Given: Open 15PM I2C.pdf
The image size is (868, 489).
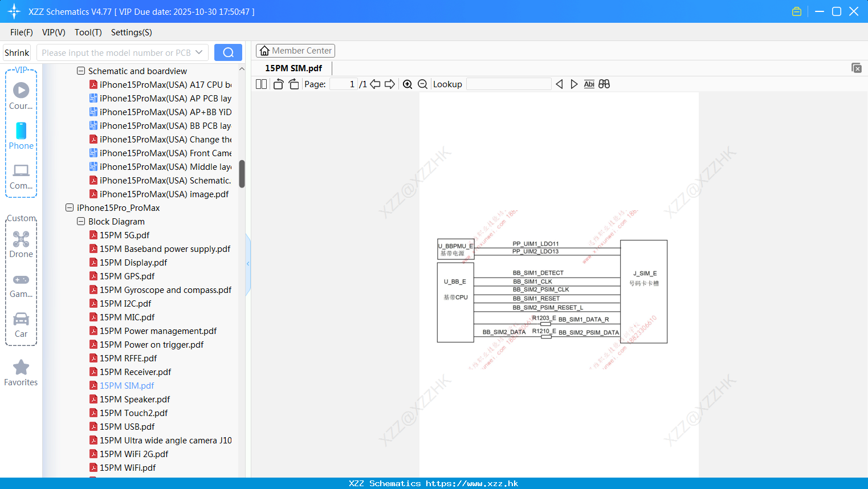Looking at the screenshot, I should [120, 304].
